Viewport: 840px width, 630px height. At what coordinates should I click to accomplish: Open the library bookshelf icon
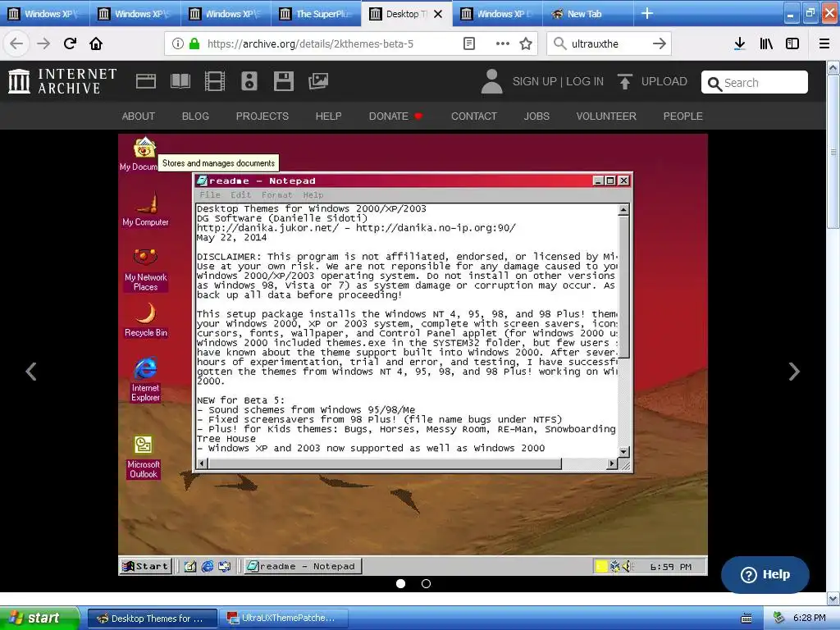point(766,43)
